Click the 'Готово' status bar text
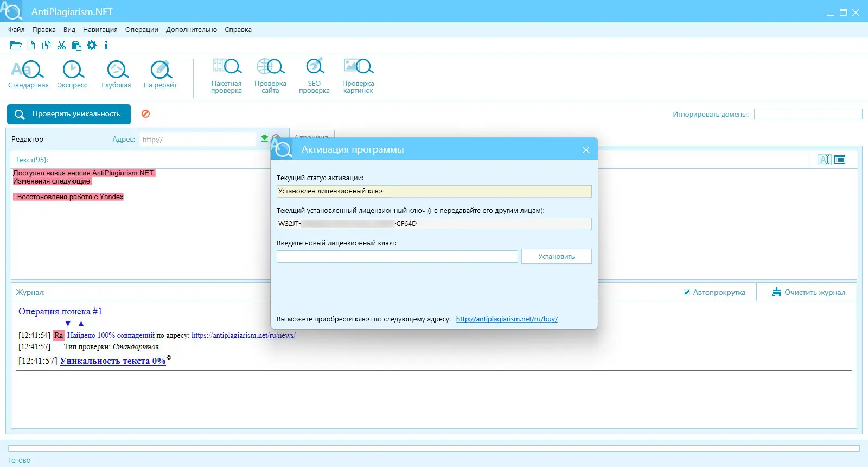 pos(20,460)
